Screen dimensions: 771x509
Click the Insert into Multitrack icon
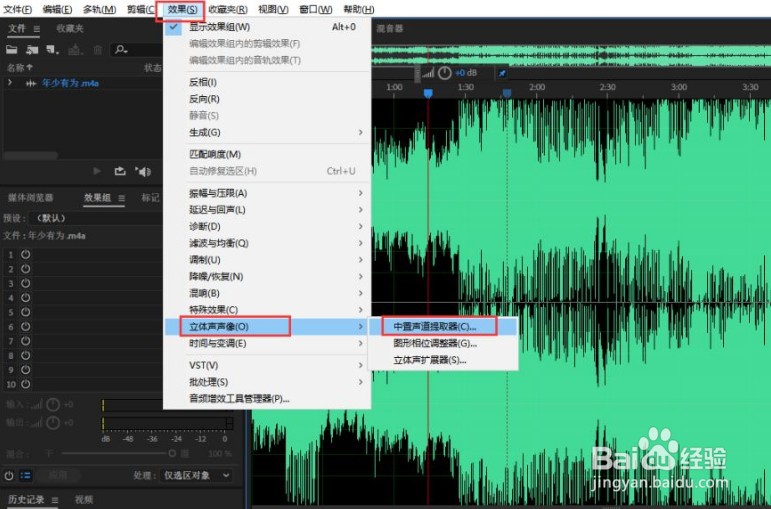pos(74,49)
